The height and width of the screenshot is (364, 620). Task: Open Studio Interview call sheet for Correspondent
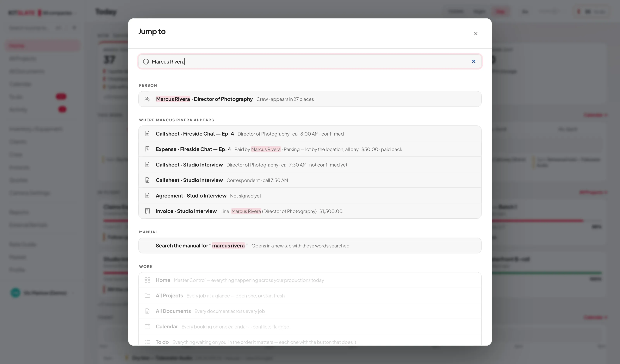[x=310, y=180]
